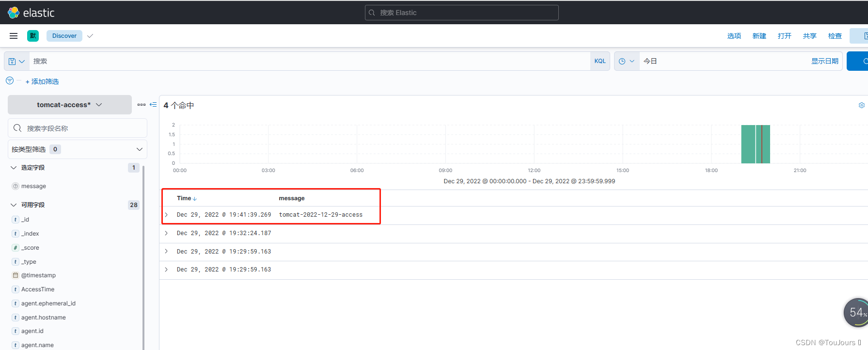Open the saved query disk menu
This screenshot has width=868, height=350.
coord(16,62)
